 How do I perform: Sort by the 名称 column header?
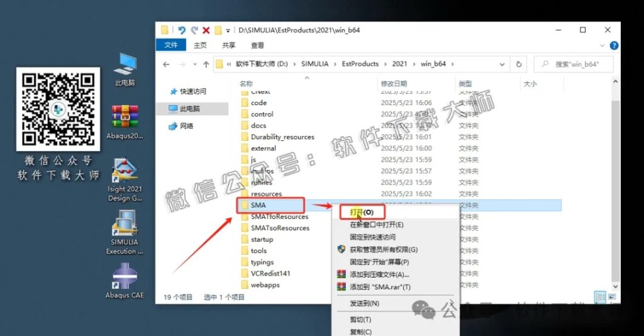click(246, 84)
